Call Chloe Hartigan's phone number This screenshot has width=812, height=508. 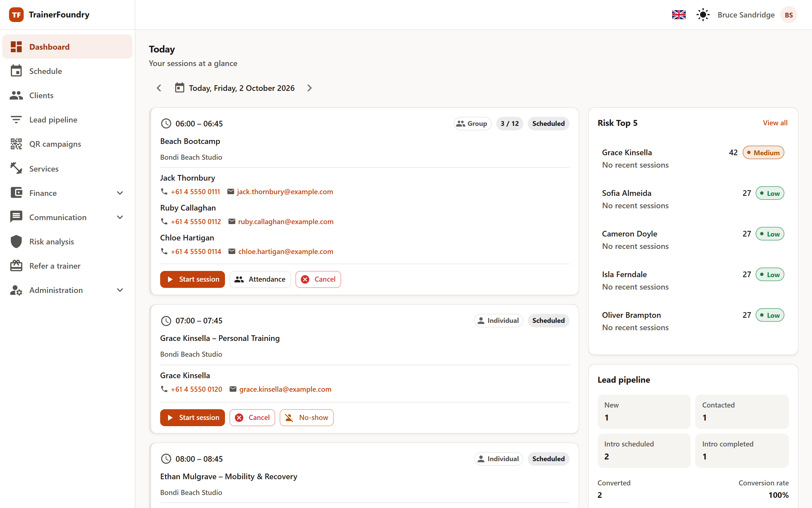[x=196, y=252]
